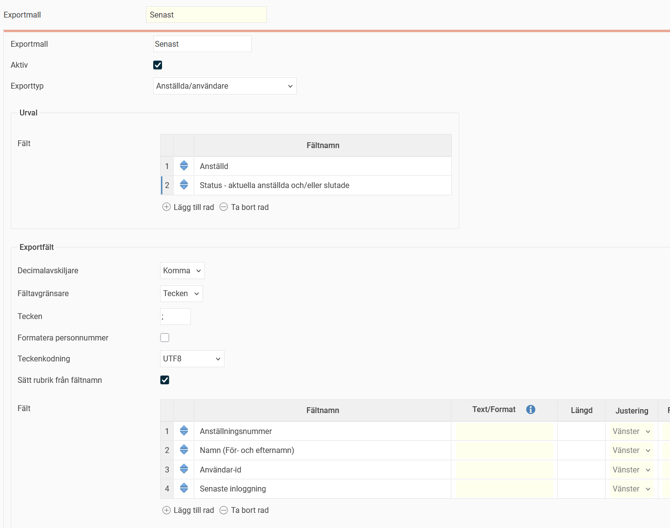Enable Formatera personnummer checkbox
The height and width of the screenshot is (528, 670).
(165, 338)
